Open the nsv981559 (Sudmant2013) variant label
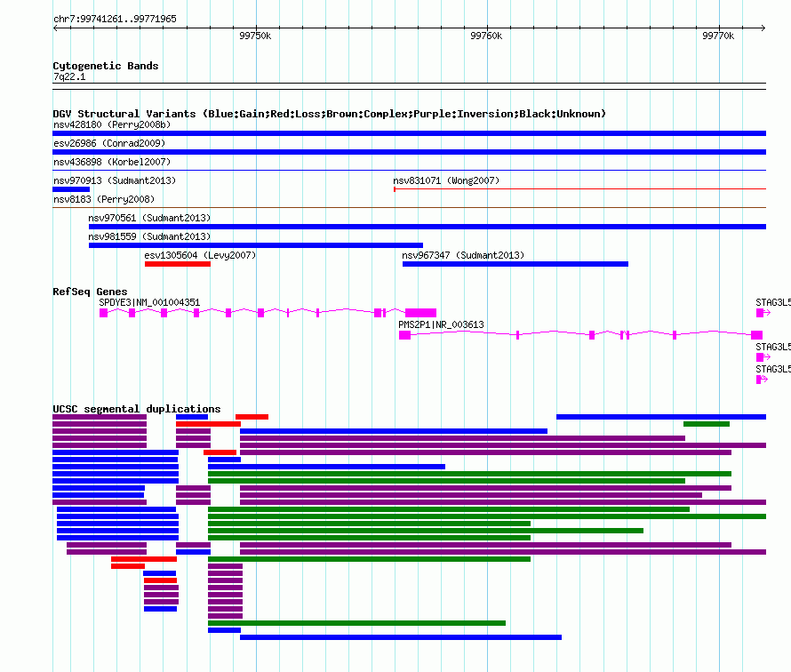 click(x=149, y=236)
